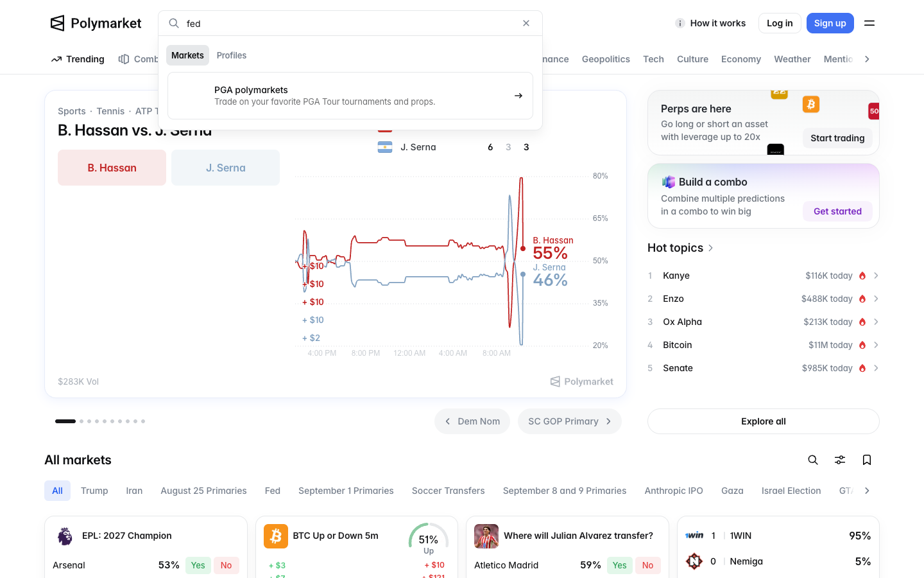Click Start trading on Perps card
The image size is (924, 578).
click(x=837, y=138)
